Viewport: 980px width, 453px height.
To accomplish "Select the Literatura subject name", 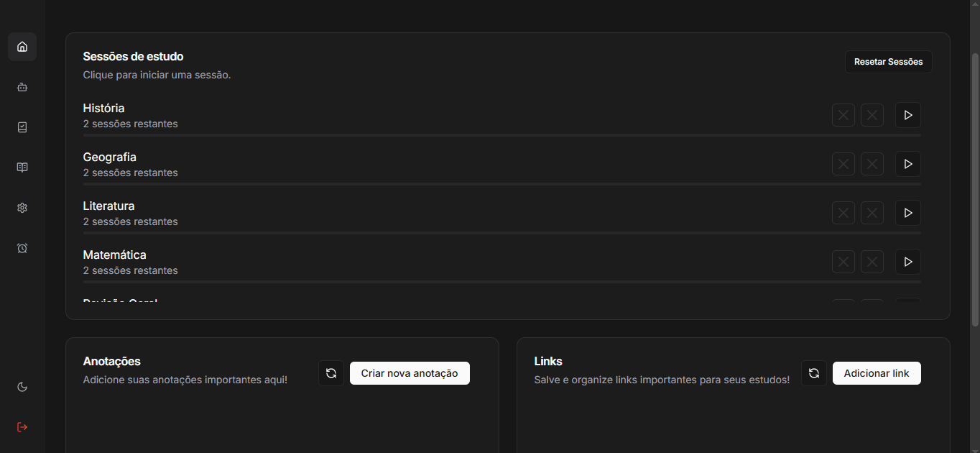I will point(108,206).
